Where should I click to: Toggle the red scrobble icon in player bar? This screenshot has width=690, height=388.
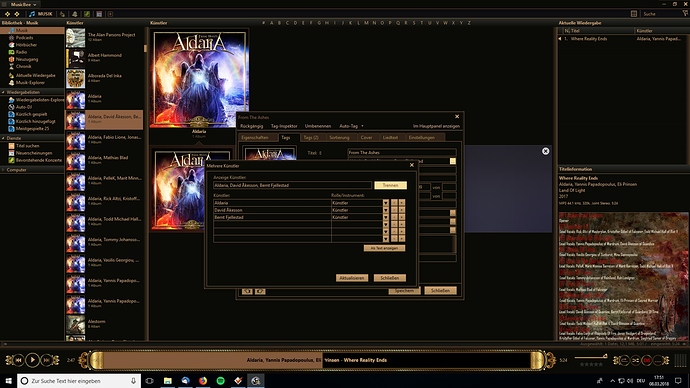(646, 361)
